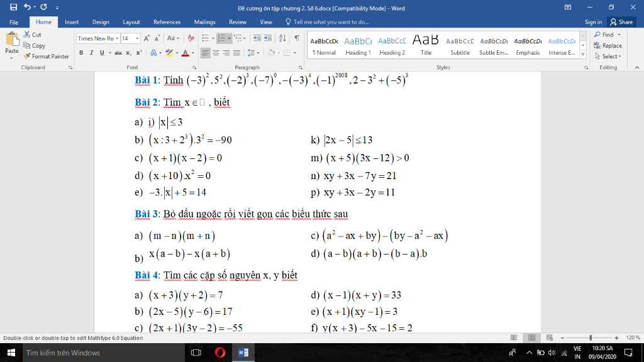Click the Save icon in title bar

coord(14,7)
